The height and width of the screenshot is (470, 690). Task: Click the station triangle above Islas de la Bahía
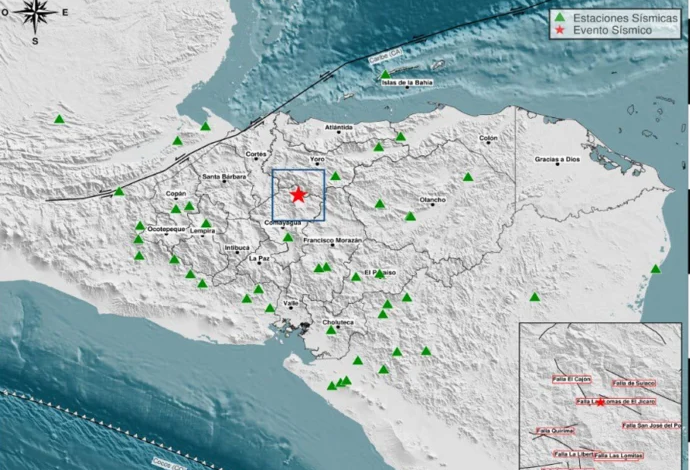point(385,73)
